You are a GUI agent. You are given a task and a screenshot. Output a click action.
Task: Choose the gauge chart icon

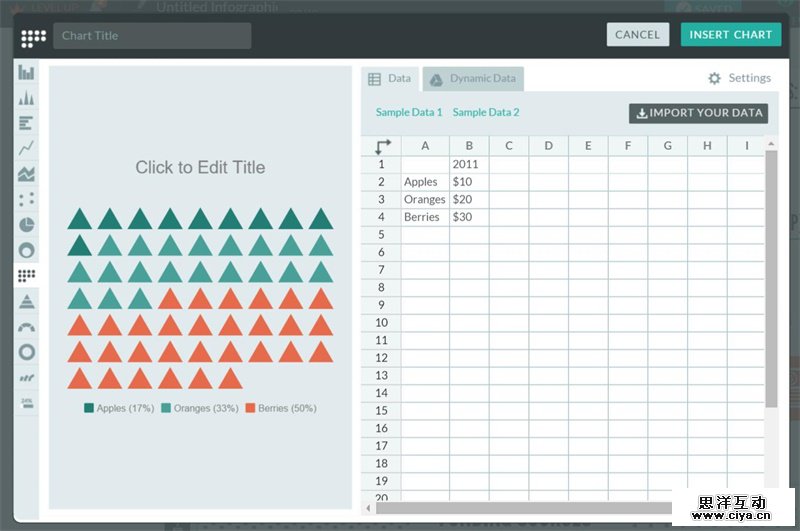point(27,327)
